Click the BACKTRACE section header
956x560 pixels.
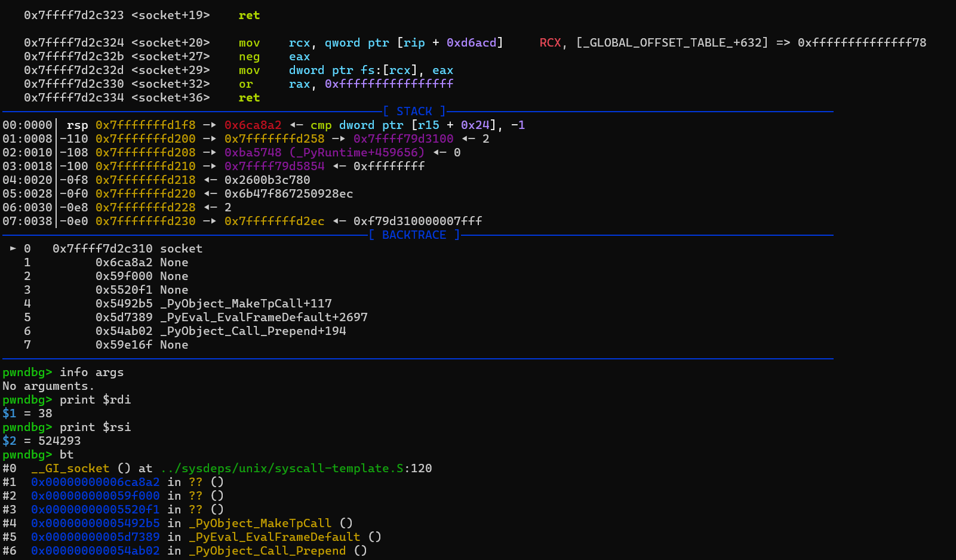click(413, 235)
